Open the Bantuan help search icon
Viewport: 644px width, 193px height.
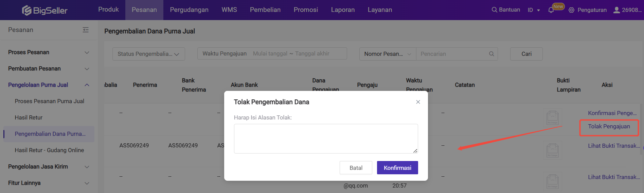click(494, 10)
